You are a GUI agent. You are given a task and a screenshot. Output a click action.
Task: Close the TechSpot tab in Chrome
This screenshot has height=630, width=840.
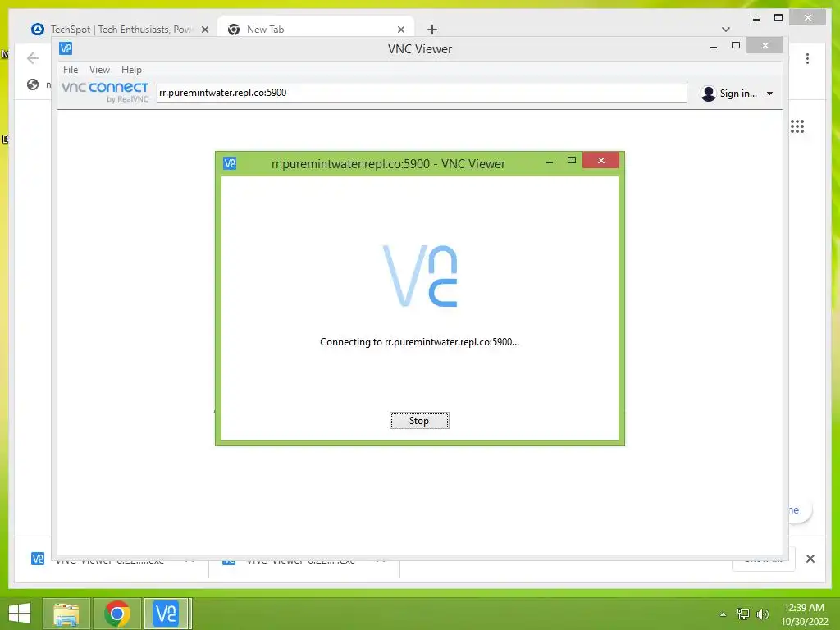[204, 30]
